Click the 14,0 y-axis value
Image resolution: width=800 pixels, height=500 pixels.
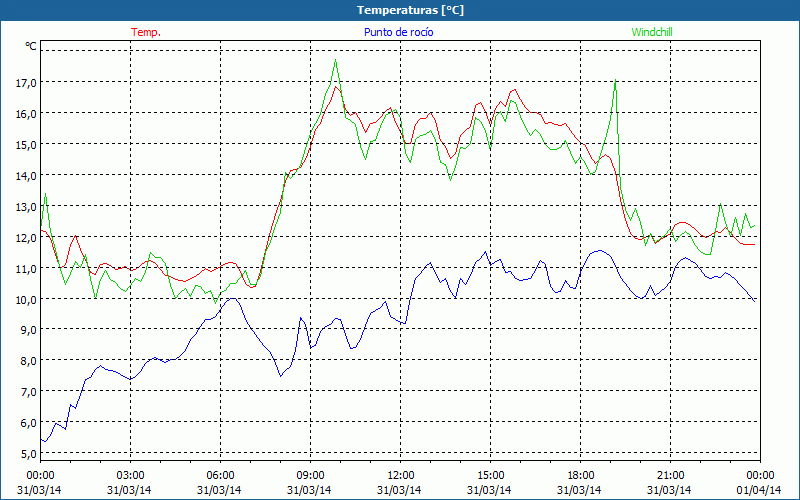coord(26,175)
